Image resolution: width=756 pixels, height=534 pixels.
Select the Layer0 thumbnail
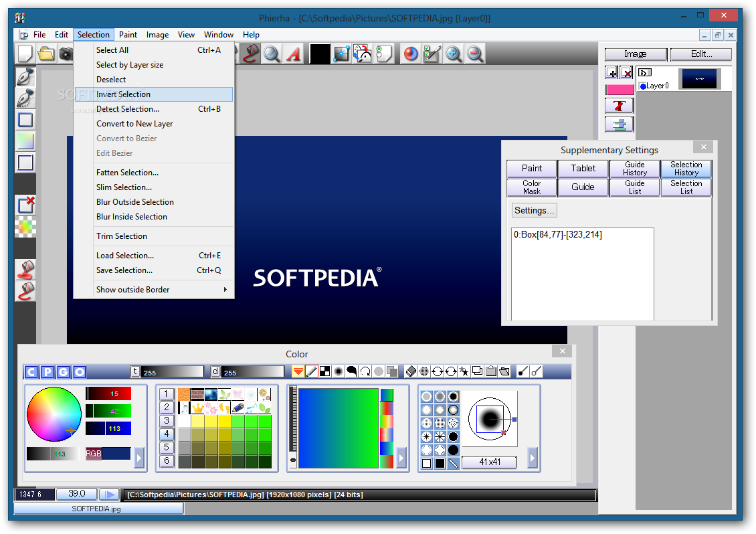click(700, 79)
